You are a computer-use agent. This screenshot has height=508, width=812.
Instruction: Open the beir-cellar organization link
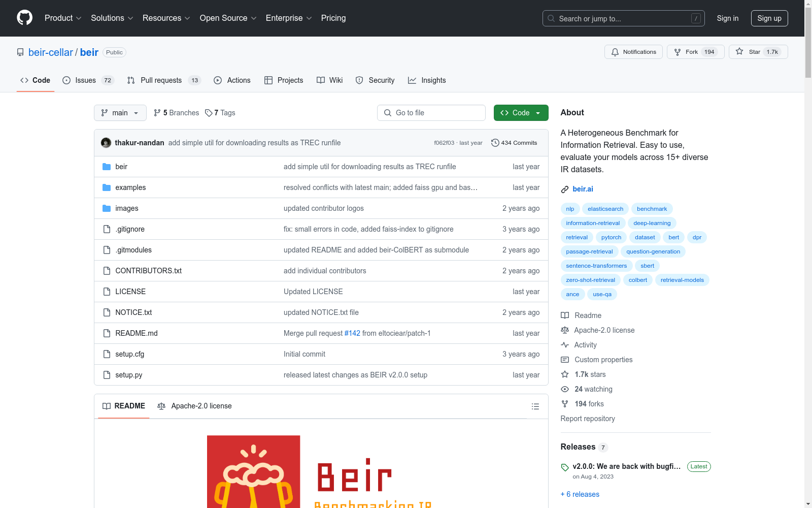pyautogui.click(x=51, y=52)
